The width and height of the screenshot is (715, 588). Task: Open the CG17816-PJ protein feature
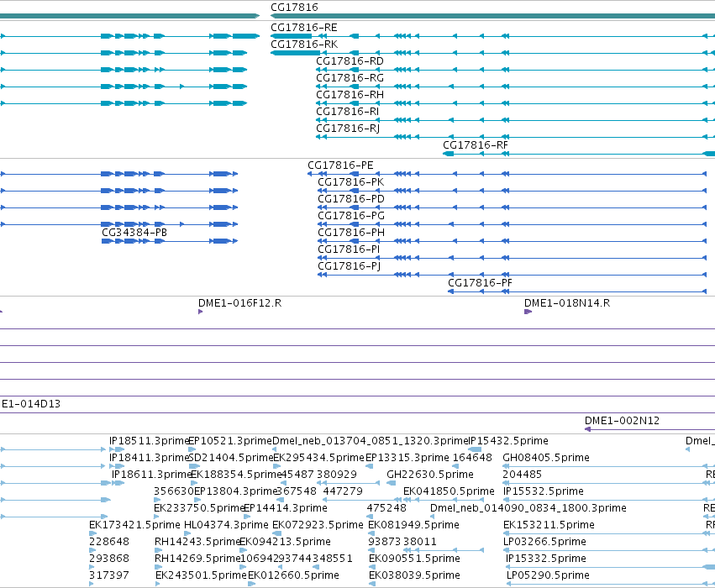coord(350,266)
